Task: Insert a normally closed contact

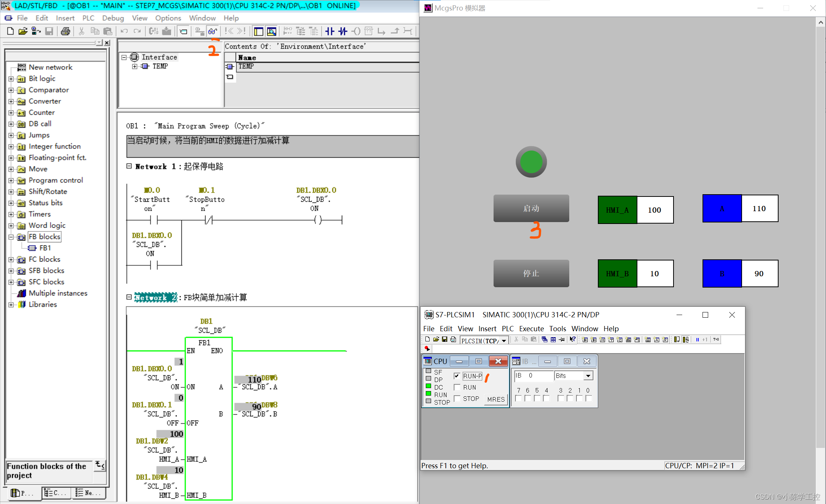Action: [343, 31]
